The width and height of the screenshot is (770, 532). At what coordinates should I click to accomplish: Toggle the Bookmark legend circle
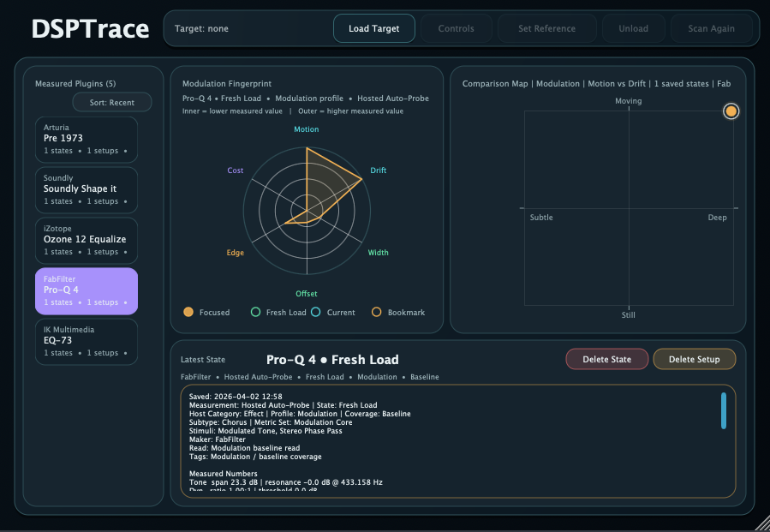coord(376,313)
